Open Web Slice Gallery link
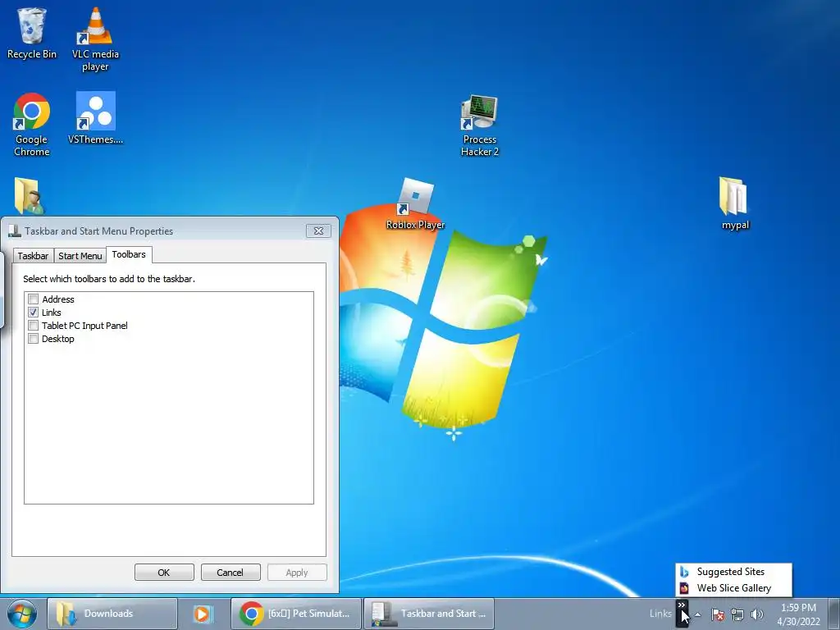The height and width of the screenshot is (630, 840). [x=733, y=587]
